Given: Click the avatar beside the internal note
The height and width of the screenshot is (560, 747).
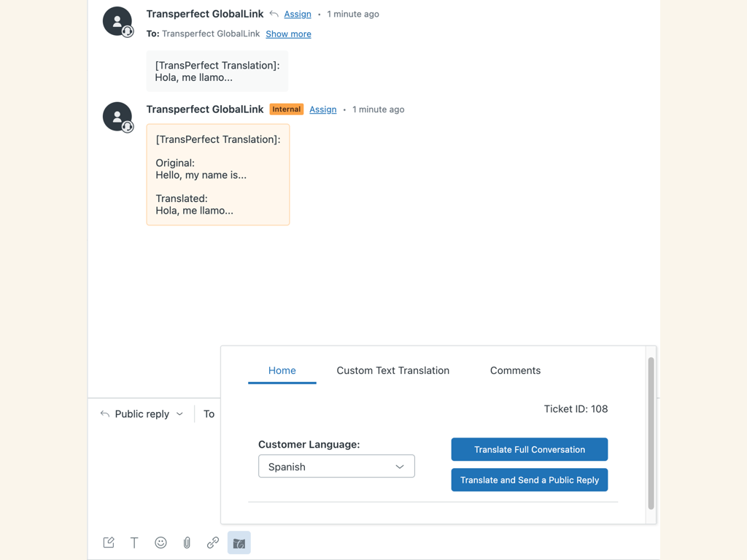Looking at the screenshot, I should pos(117,117).
